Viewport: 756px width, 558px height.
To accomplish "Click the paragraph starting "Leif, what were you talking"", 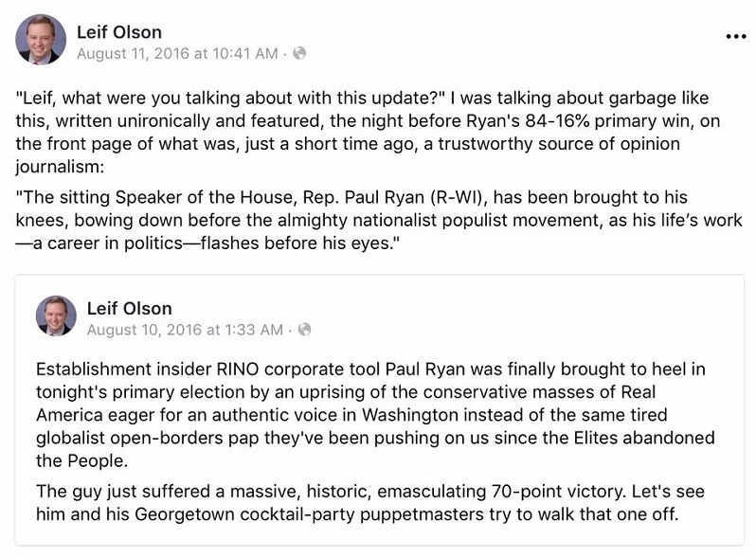I will pyautogui.click(x=368, y=132).
